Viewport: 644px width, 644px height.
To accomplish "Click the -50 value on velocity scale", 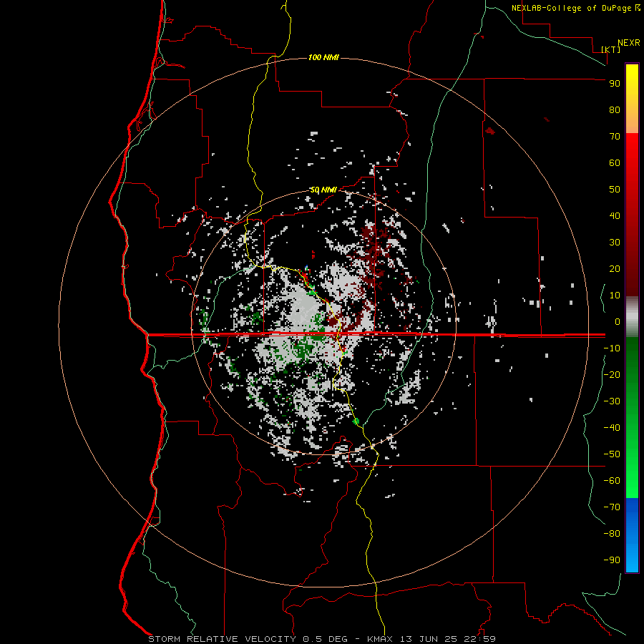I will point(612,454).
